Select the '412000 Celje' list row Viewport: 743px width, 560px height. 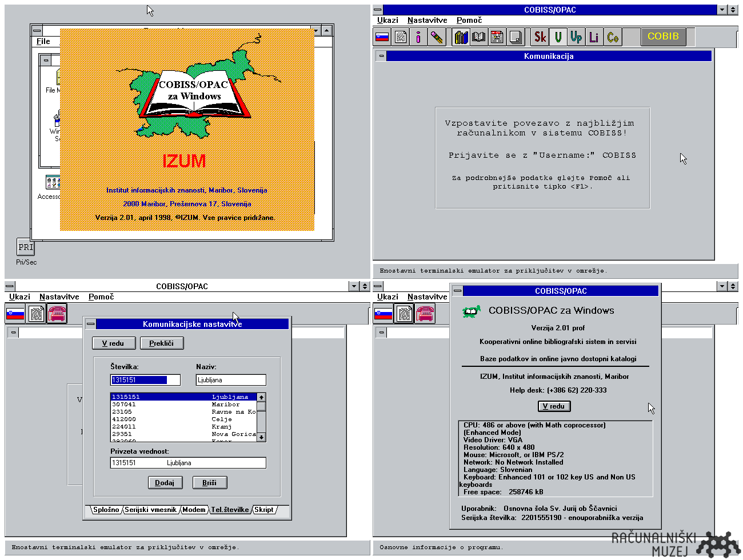[183, 419]
